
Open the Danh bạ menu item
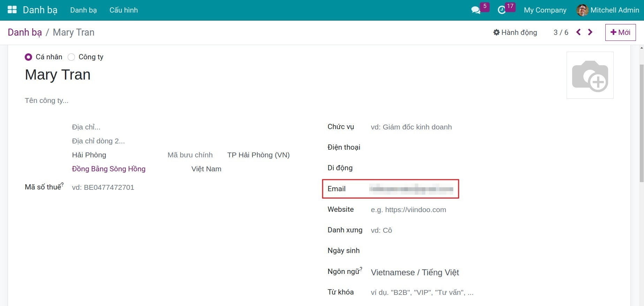click(83, 10)
